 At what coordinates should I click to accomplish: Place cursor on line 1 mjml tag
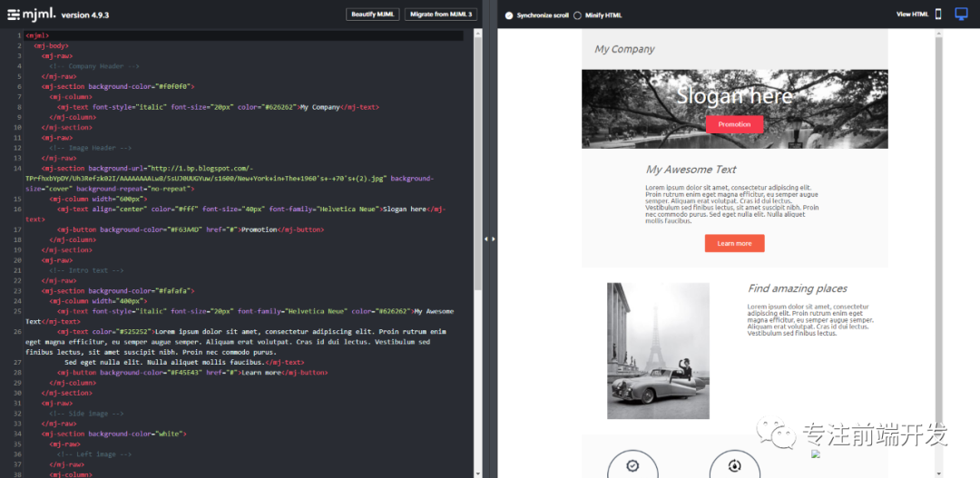coord(37,35)
